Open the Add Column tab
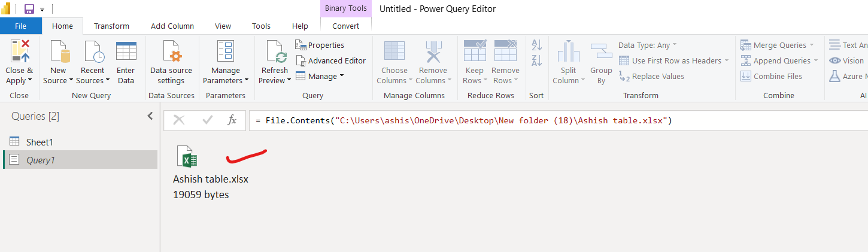The height and width of the screenshot is (252, 868). click(x=172, y=26)
